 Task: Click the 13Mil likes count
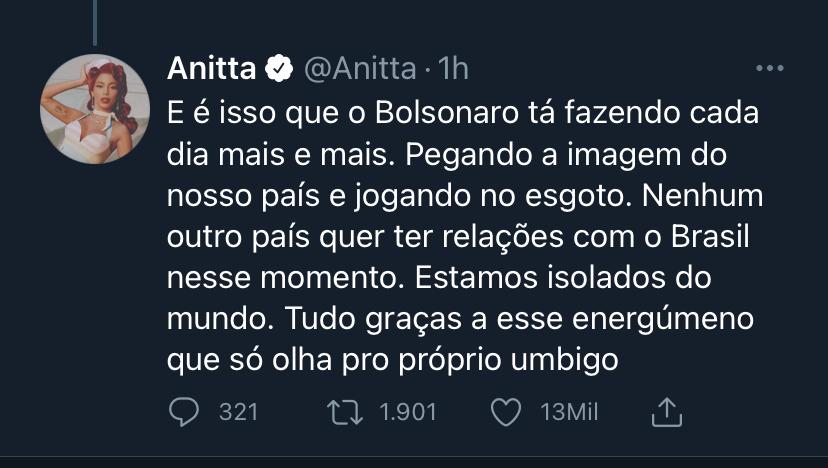coord(568,412)
